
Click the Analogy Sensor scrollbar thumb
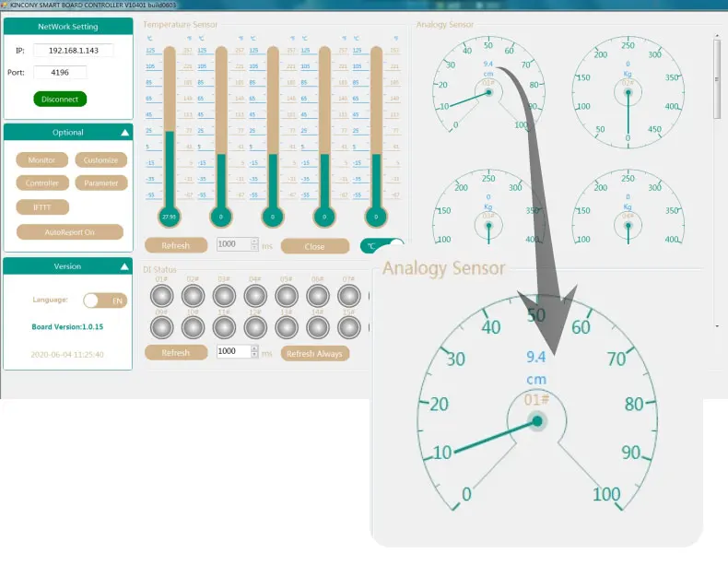717,79
